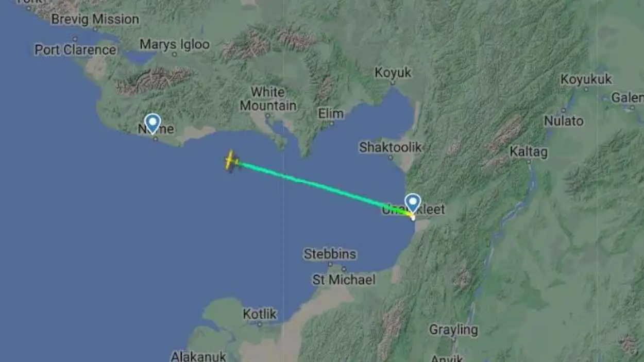Click the White Mountain label
This screenshot has height=362, width=644.
click(268, 99)
